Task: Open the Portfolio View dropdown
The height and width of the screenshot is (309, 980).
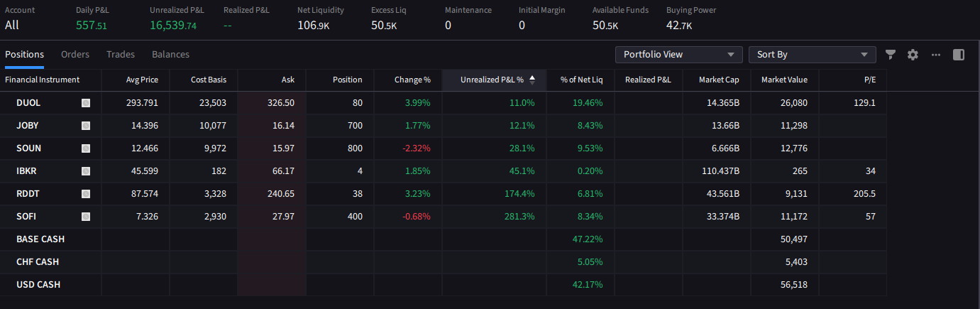Action: point(679,55)
